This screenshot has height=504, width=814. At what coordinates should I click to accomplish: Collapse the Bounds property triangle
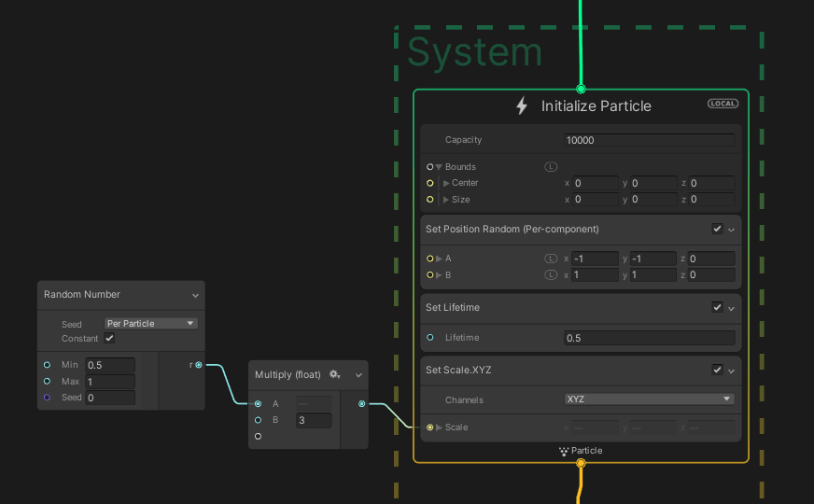point(439,167)
